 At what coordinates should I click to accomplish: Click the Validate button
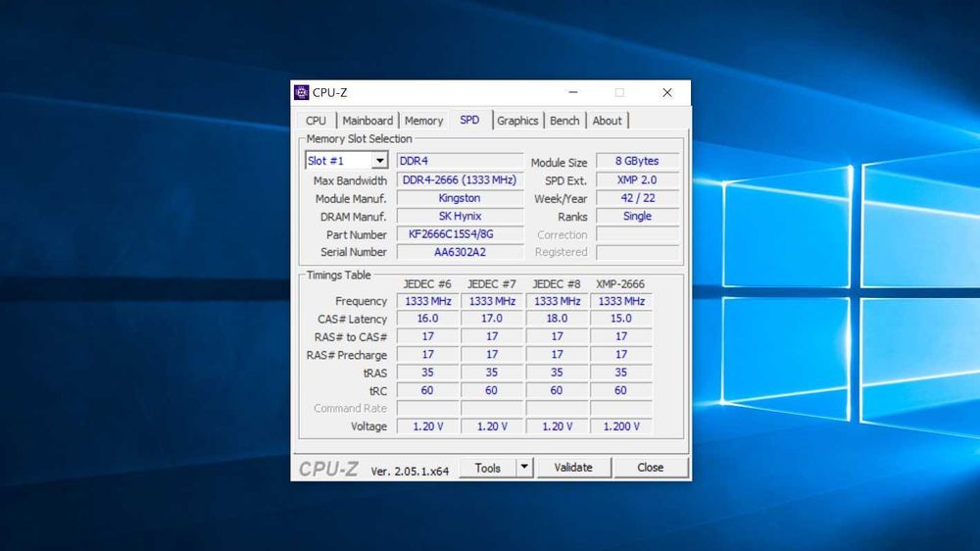[x=573, y=468]
